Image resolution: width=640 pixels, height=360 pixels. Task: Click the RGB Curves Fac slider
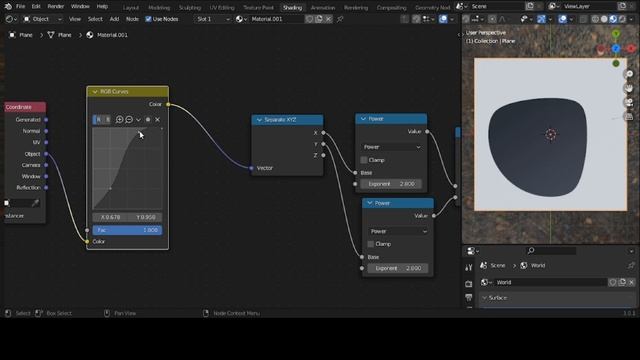pos(127,230)
